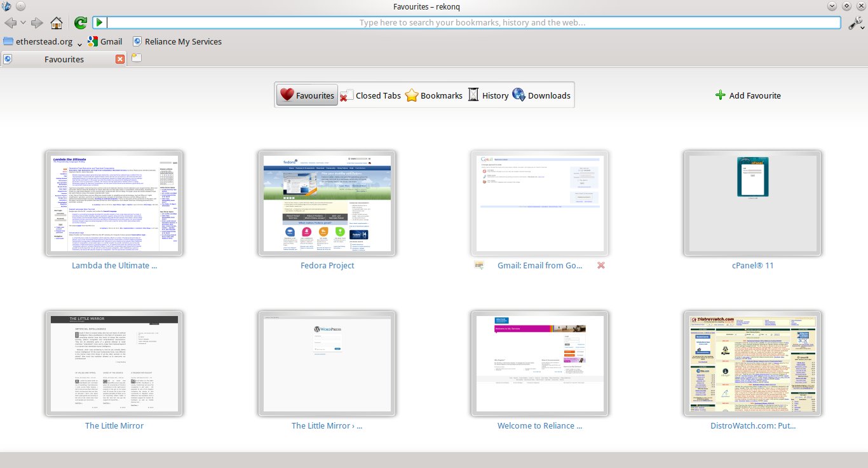Open Reliance My Services bookmark
Screen dimensions: 868x468
coord(177,41)
